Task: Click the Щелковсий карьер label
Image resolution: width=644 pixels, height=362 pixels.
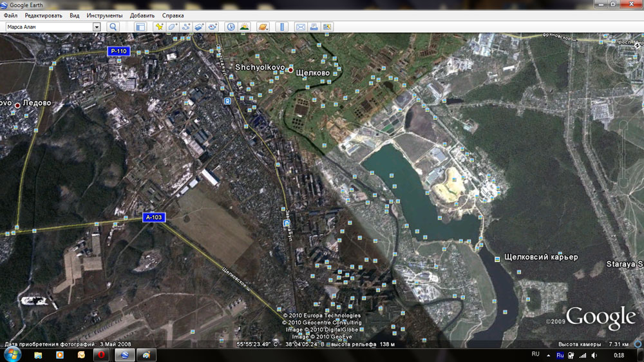Action: point(541,257)
